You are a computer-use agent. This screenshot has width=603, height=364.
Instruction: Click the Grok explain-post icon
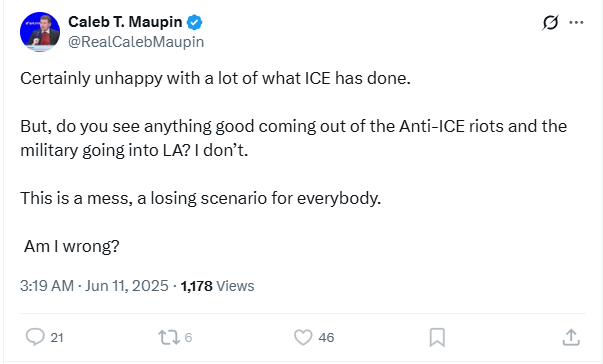tap(550, 22)
